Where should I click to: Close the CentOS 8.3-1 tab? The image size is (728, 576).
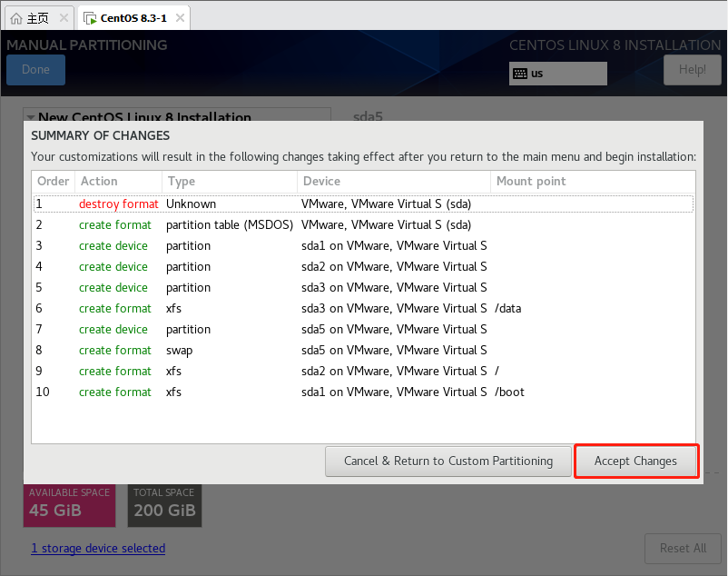click(180, 18)
